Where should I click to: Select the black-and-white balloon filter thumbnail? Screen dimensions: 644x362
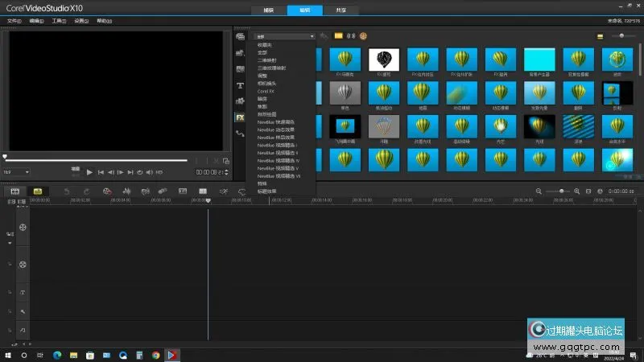click(x=384, y=59)
